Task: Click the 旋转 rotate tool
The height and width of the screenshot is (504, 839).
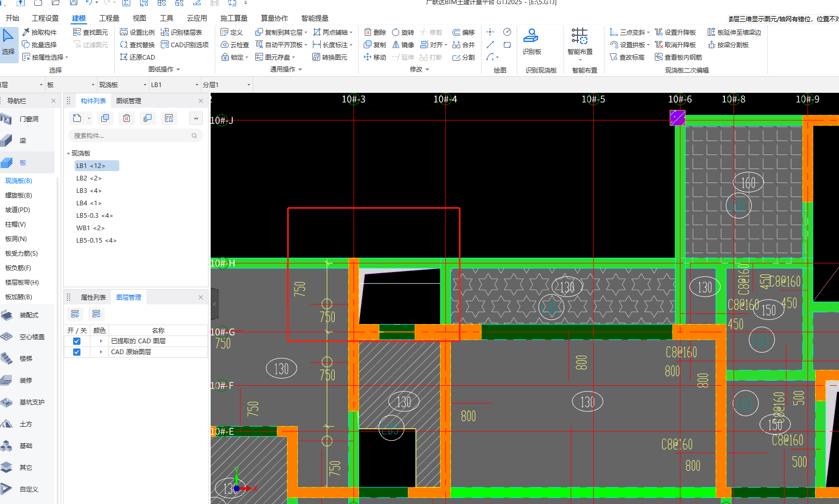Action: click(x=403, y=32)
